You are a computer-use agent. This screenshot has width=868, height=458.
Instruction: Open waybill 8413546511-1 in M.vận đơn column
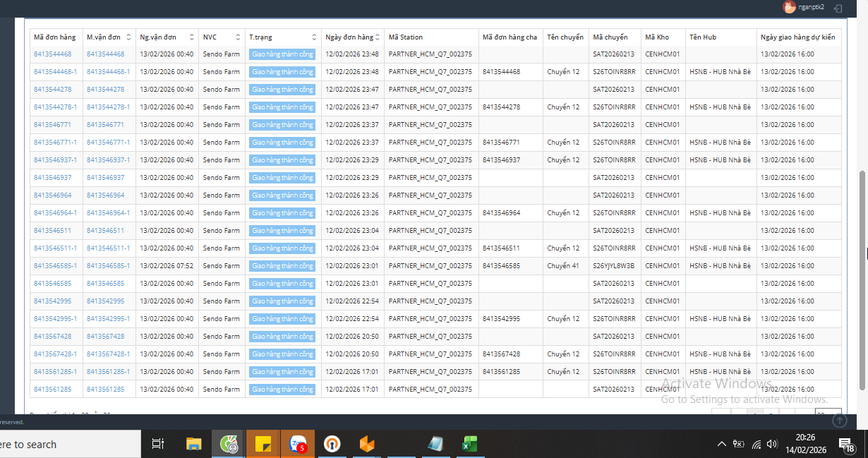(108, 248)
